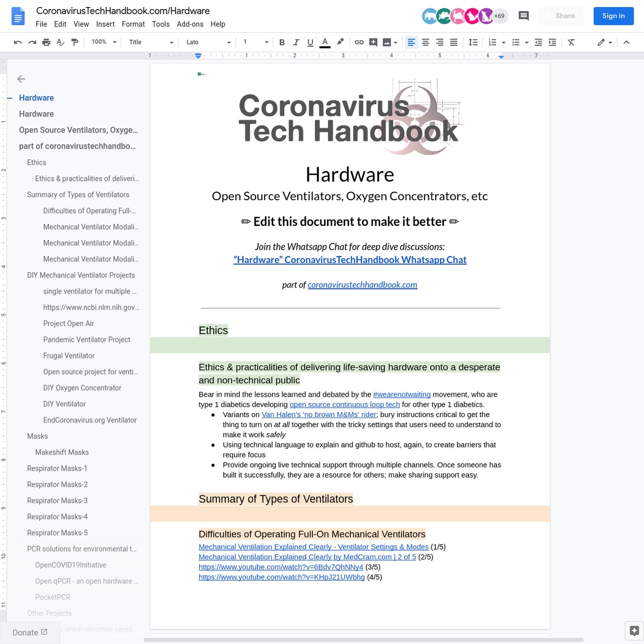Toggle bulleted list
Viewport: 644px width, 644px height.
click(515, 42)
